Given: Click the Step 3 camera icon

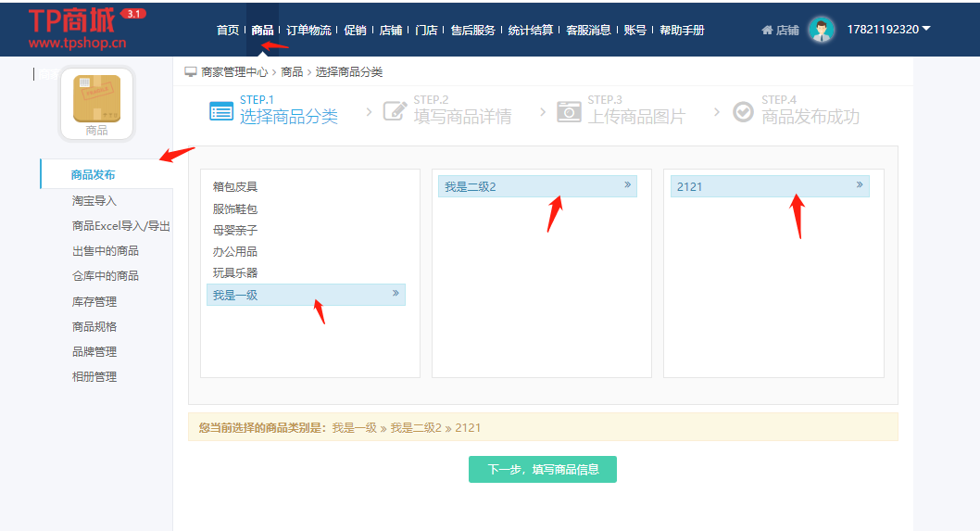Looking at the screenshot, I should [x=569, y=111].
